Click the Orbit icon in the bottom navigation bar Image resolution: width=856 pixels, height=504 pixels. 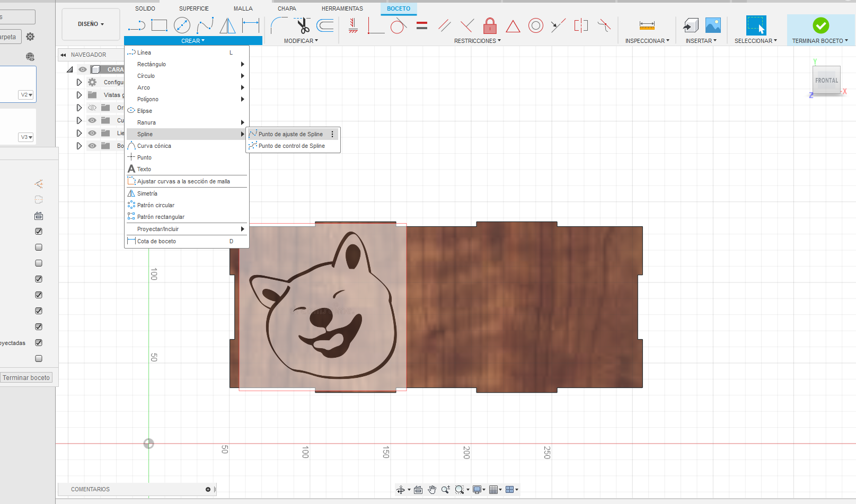(401, 490)
